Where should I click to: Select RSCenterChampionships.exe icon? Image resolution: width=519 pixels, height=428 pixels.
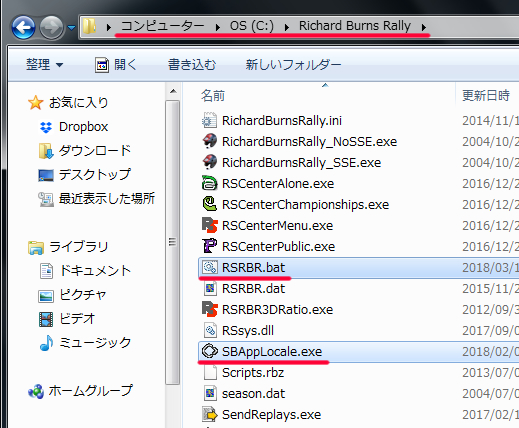(210, 204)
